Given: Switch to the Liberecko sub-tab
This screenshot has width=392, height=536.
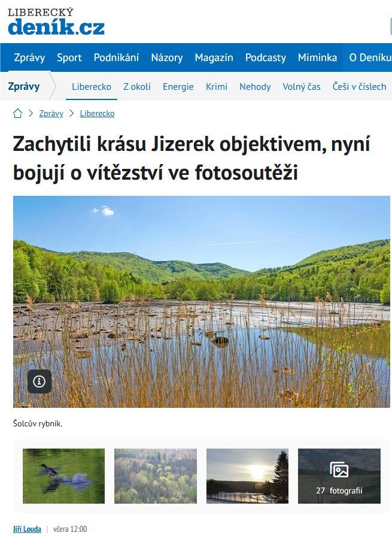Looking at the screenshot, I should [x=92, y=86].
